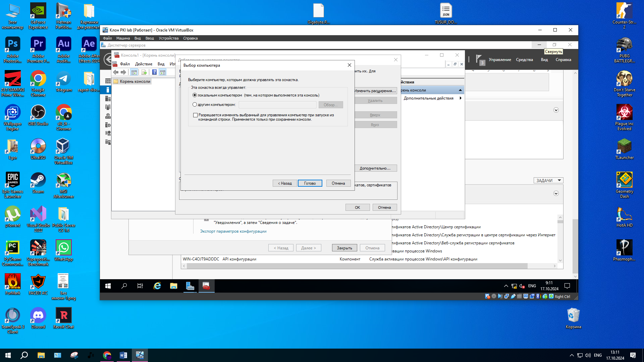Click the muted volume icon in the guest tray

pyautogui.click(x=522, y=286)
